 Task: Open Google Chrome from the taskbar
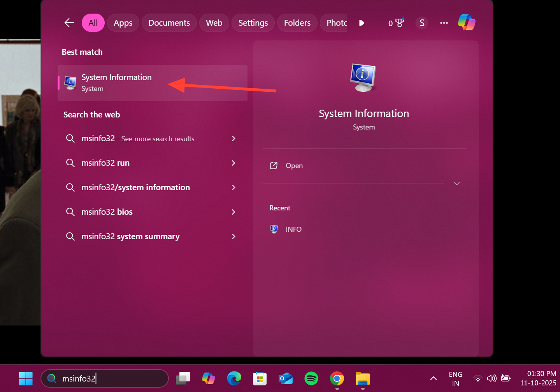coord(337,378)
